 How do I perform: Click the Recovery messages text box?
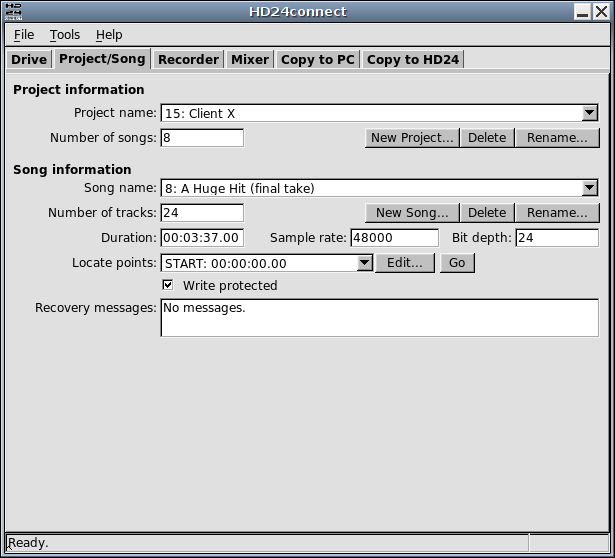point(379,318)
